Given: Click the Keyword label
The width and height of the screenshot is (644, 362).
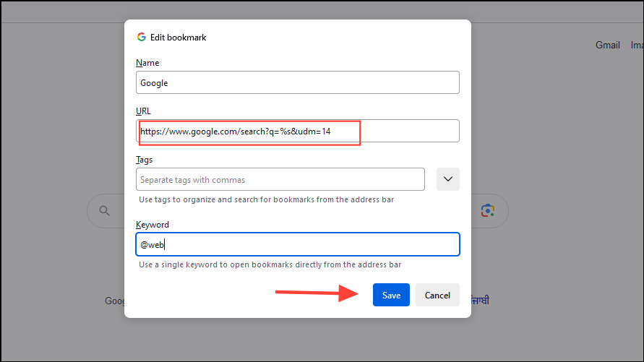Looking at the screenshot, I should coord(153,225).
